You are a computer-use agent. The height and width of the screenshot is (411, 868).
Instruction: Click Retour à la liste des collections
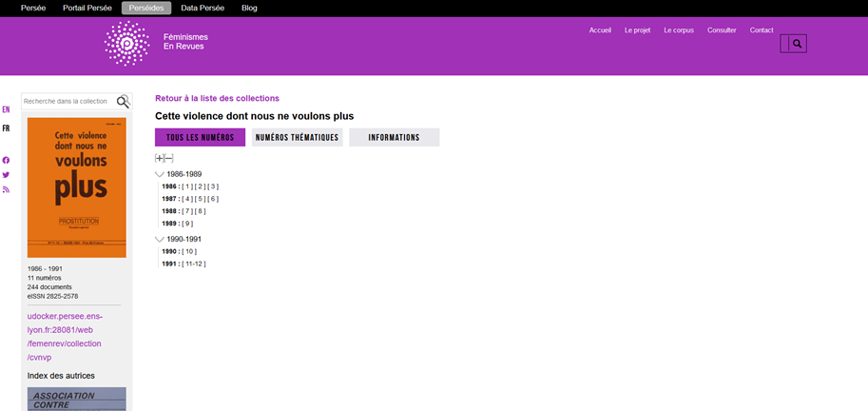[x=217, y=98]
